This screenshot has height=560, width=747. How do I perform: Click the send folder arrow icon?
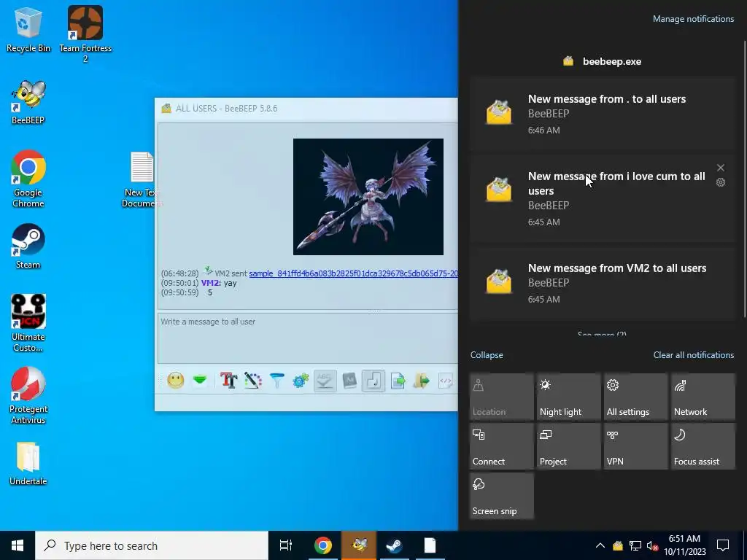[x=422, y=381]
